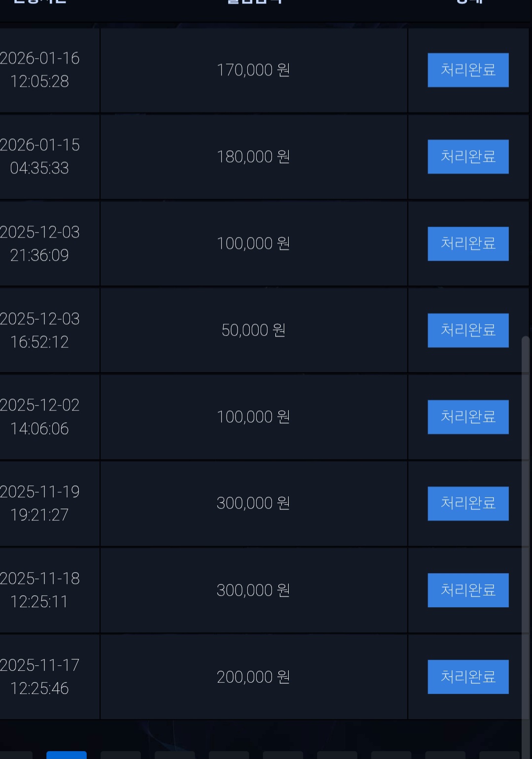Select the 2025-11-18 12:25:11 date cell
532x759 pixels.
40,590
